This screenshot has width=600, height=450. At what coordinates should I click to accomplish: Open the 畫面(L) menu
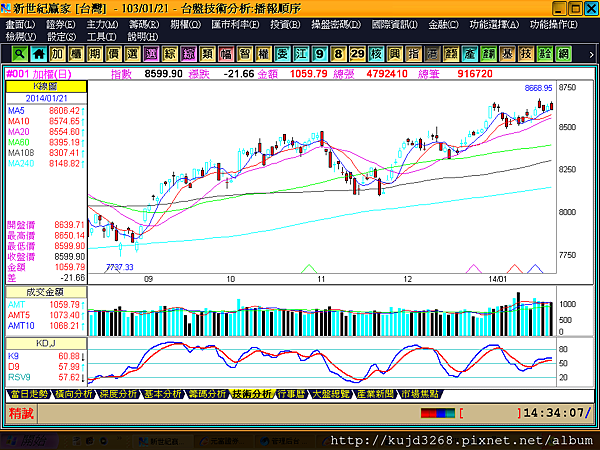coord(20,25)
